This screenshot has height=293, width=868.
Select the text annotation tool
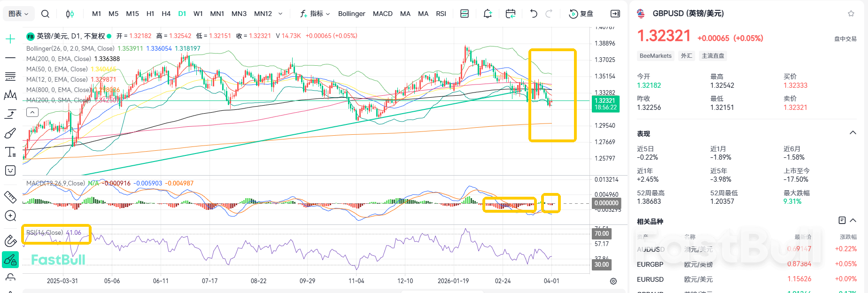point(10,152)
